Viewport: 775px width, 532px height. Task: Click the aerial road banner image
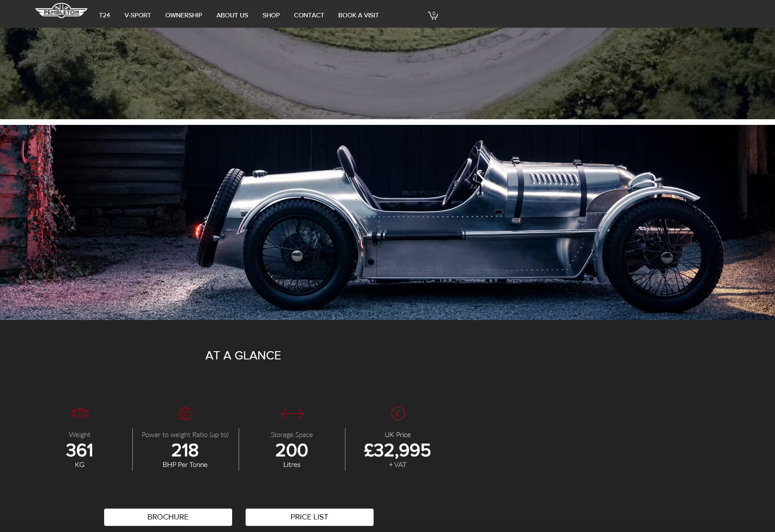click(387, 73)
